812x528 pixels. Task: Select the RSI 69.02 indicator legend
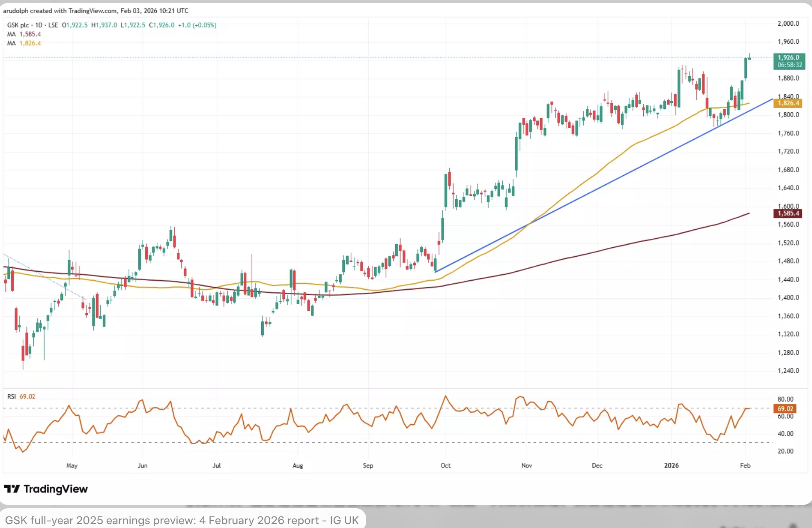pos(21,397)
